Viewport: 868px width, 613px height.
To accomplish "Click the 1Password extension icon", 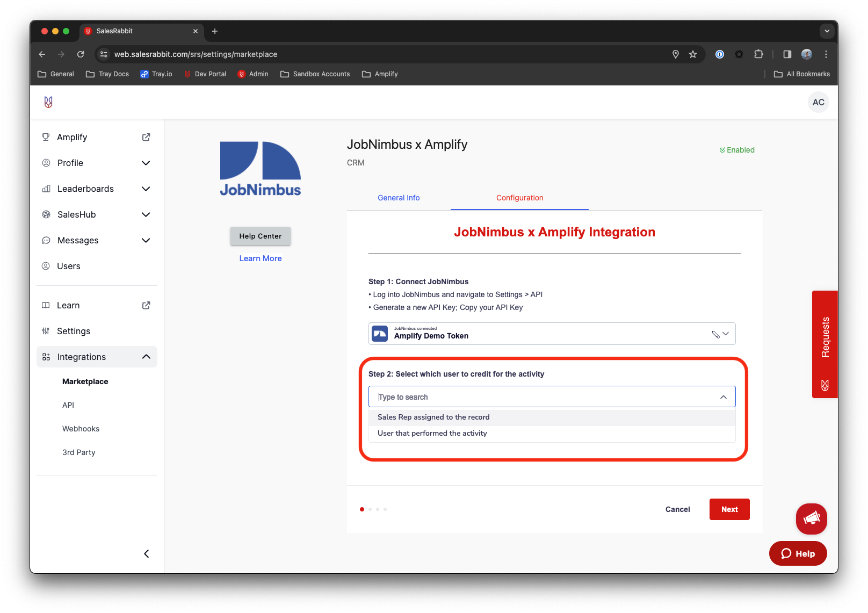I will pos(720,54).
